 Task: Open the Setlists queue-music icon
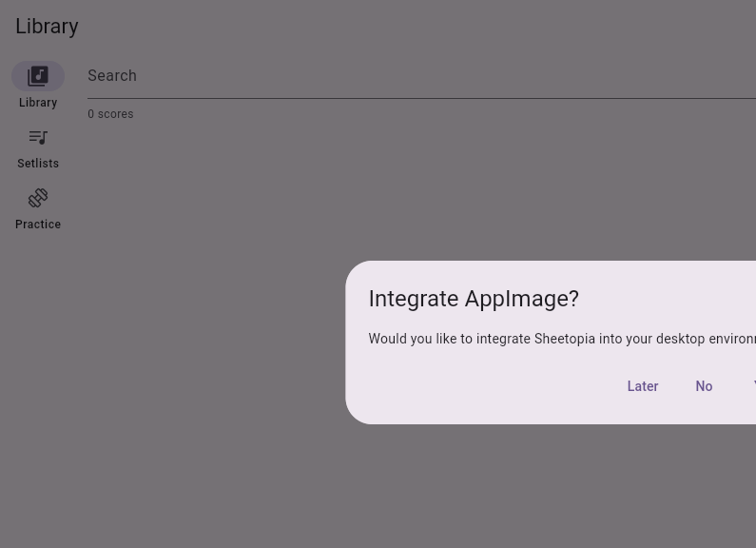coord(38,138)
